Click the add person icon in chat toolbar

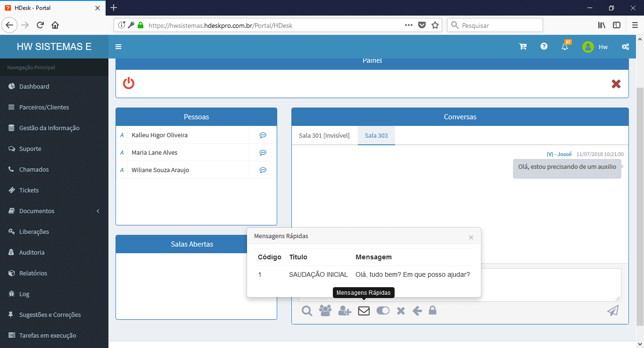(345, 311)
